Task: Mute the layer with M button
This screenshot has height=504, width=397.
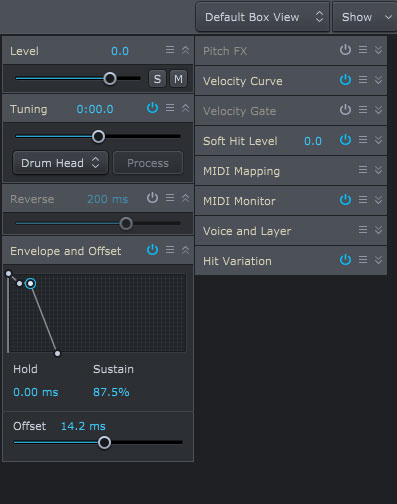Action: [178, 79]
